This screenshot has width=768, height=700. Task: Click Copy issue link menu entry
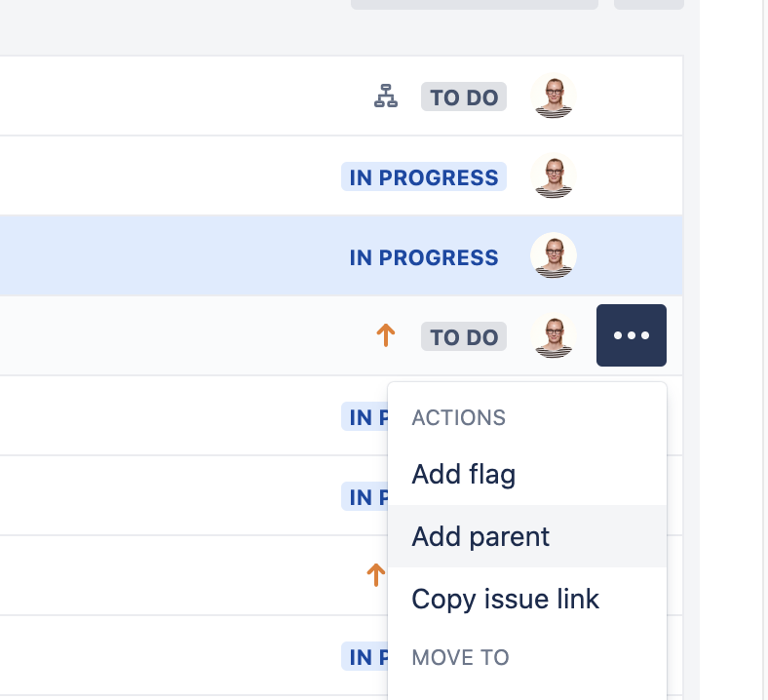tap(505, 598)
